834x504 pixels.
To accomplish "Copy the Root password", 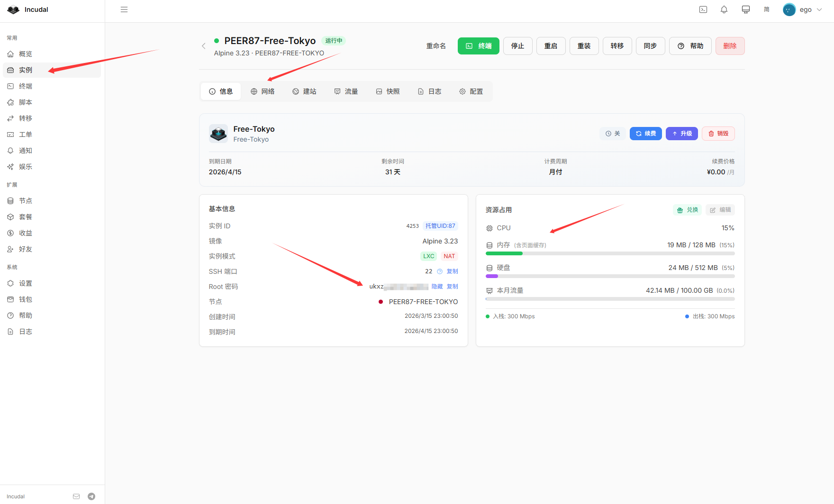I will click(453, 287).
